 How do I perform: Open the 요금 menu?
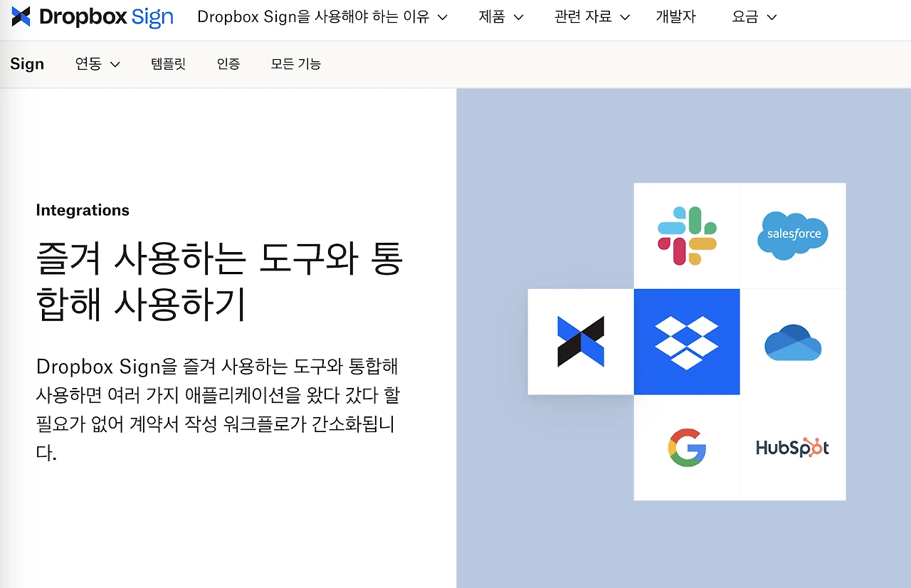[754, 17]
